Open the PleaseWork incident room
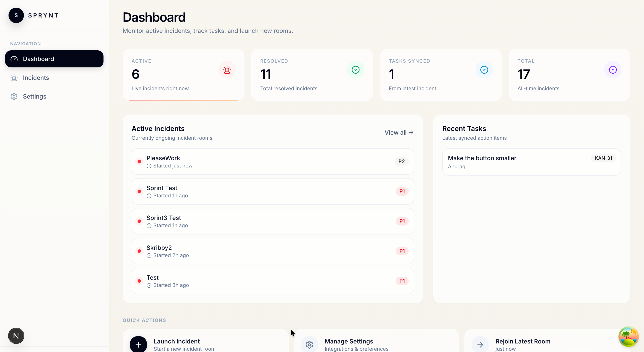644x352 pixels. [x=273, y=161]
